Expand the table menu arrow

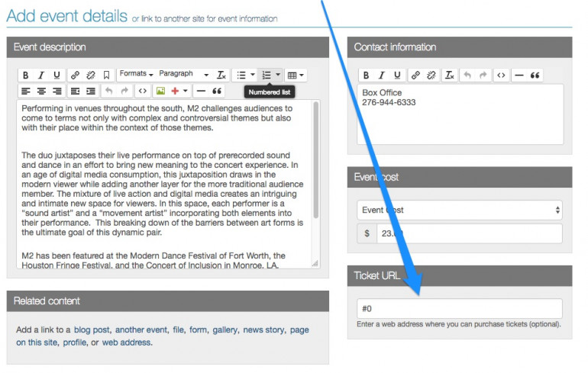tap(302, 76)
